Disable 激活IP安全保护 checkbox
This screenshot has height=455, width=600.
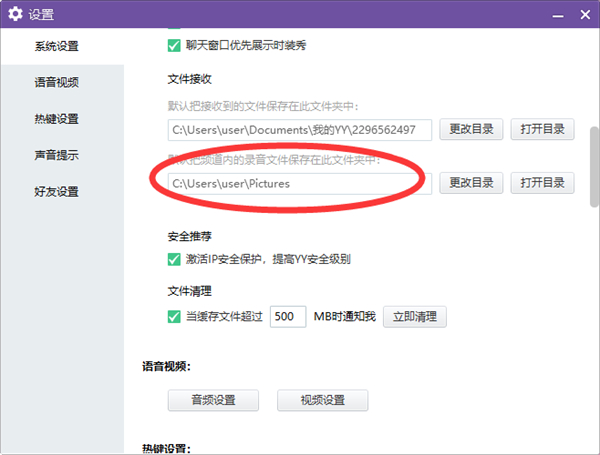click(174, 260)
